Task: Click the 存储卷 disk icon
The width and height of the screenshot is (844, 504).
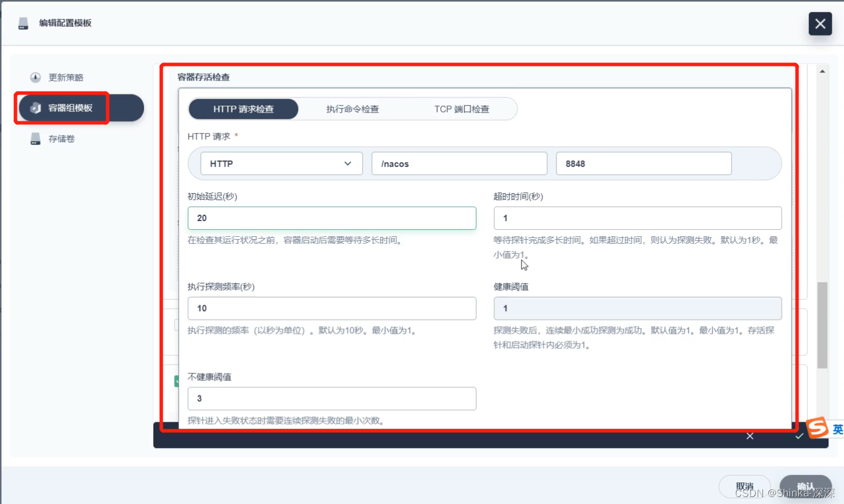Action: pyautogui.click(x=36, y=139)
